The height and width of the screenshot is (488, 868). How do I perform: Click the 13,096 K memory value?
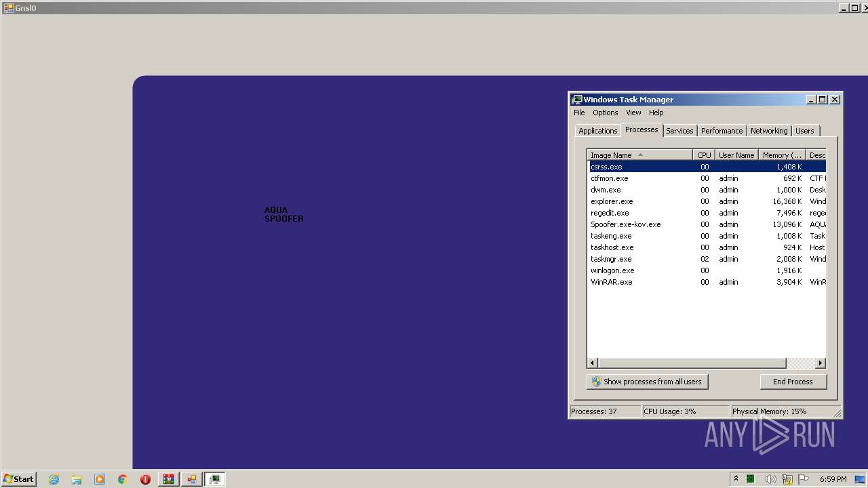coord(787,224)
